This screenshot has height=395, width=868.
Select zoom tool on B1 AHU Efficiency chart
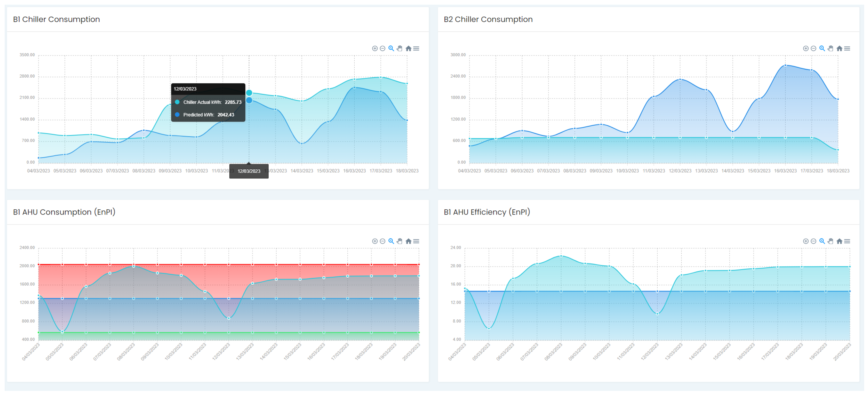pos(822,241)
